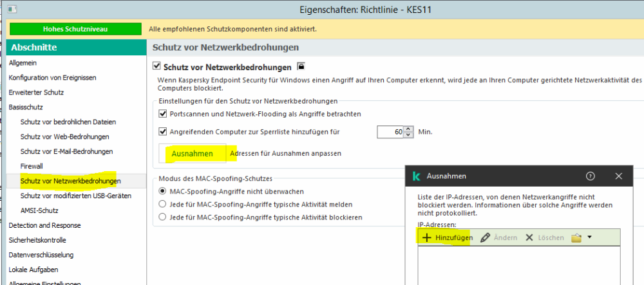644x285 pixels.
Task: Select Schutz vor Netzwerkbedrohungen in the sidebar
Action: [71, 181]
